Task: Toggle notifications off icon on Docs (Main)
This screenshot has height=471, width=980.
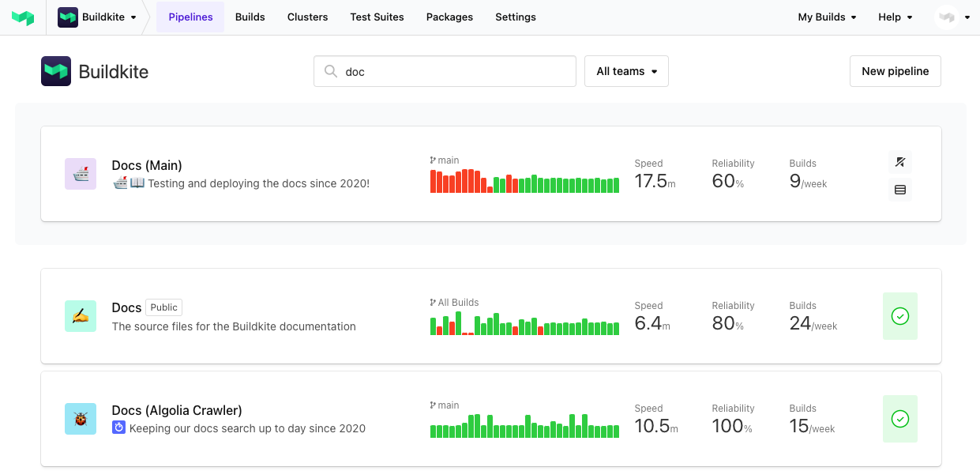Action: (899, 162)
